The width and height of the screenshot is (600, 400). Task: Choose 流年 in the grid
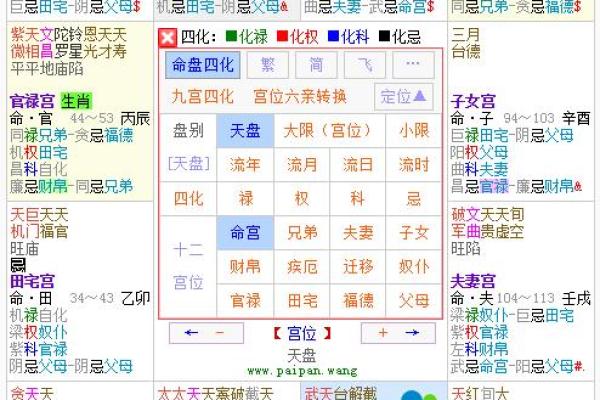click(246, 164)
